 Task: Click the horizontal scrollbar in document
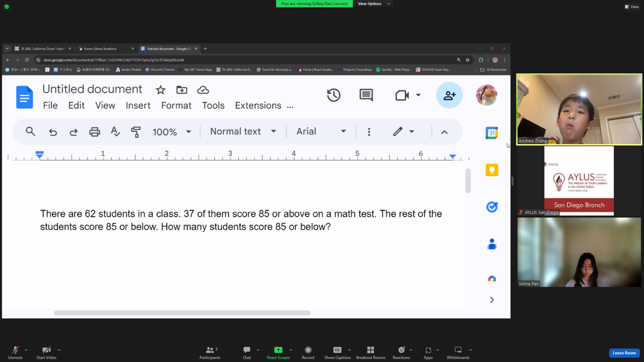(182, 313)
